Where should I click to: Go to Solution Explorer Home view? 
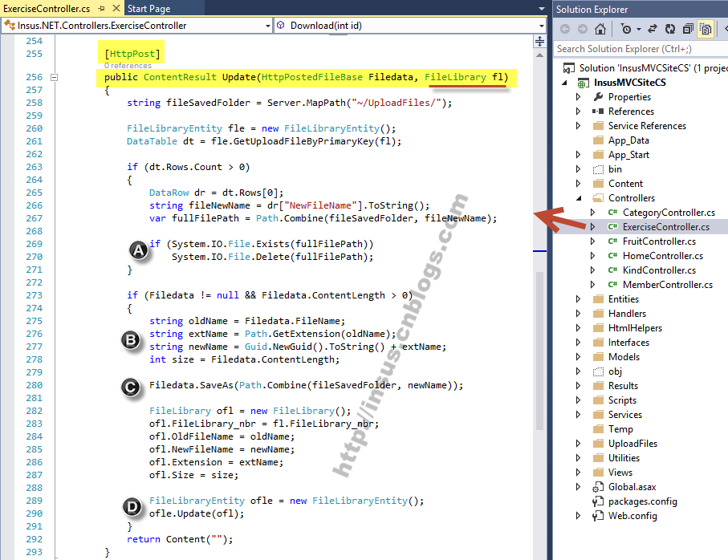click(600, 29)
